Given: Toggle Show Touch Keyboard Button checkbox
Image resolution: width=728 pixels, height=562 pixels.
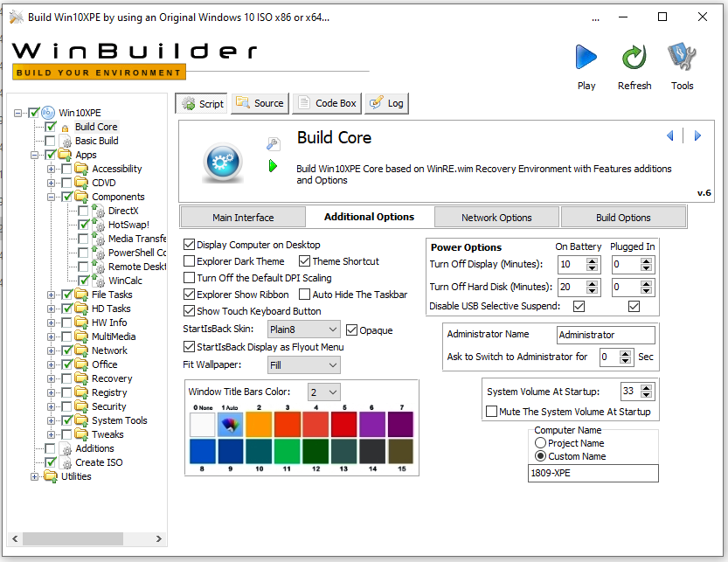Looking at the screenshot, I should pos(189,311).
